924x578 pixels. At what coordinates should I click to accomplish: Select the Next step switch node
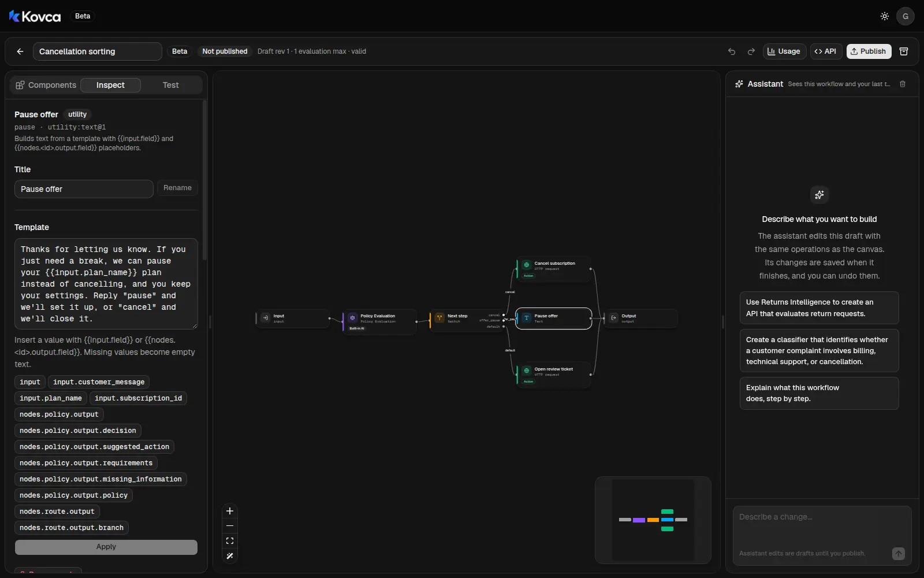pyautogui.click(x=467, y=321)
